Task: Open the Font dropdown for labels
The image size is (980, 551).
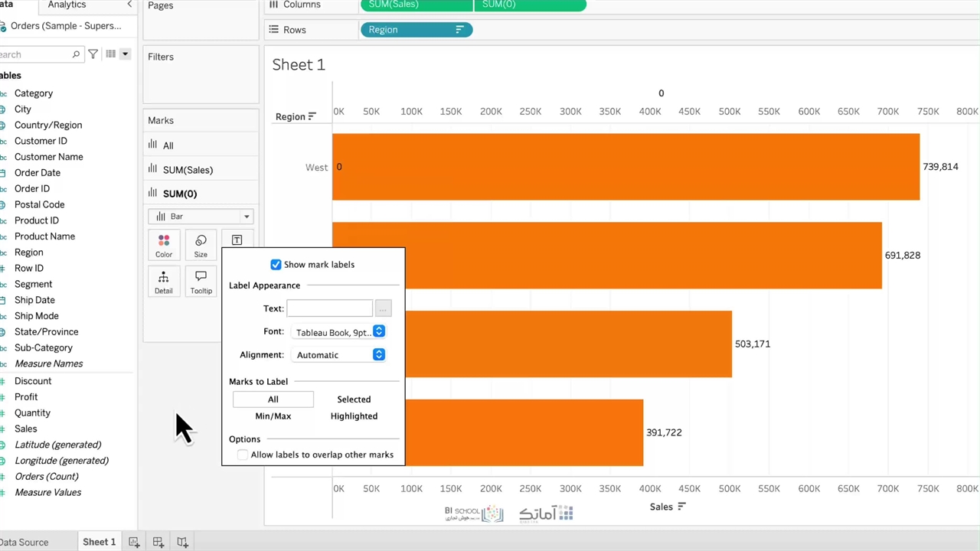Action: pyautogui.click(x=378, y=332)
